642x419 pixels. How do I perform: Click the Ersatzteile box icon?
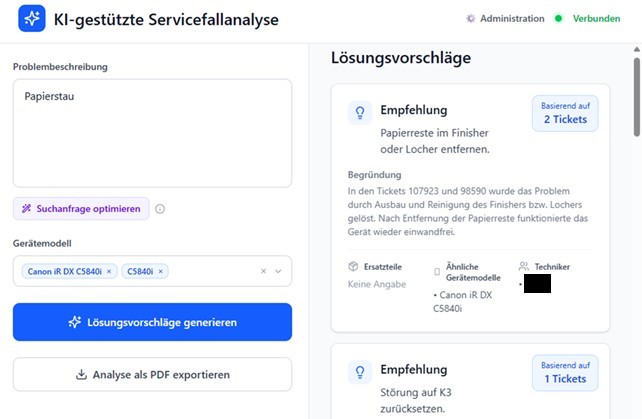353,267
